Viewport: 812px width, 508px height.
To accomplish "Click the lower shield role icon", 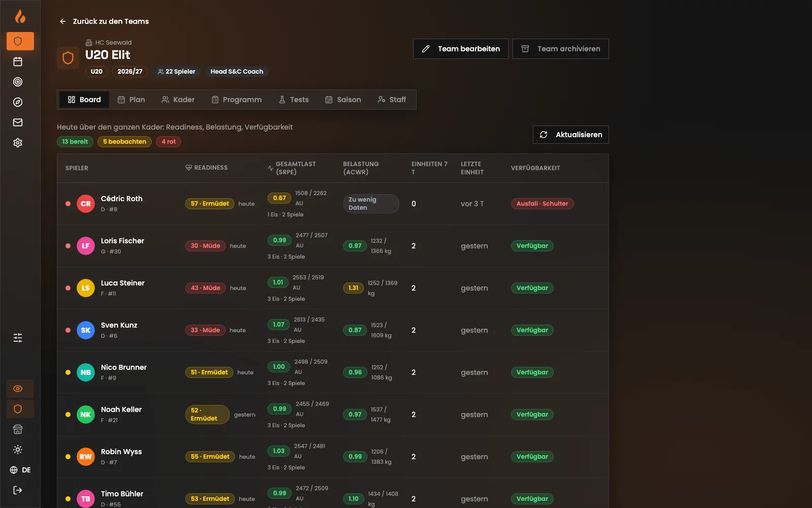I will coord(20,409).
